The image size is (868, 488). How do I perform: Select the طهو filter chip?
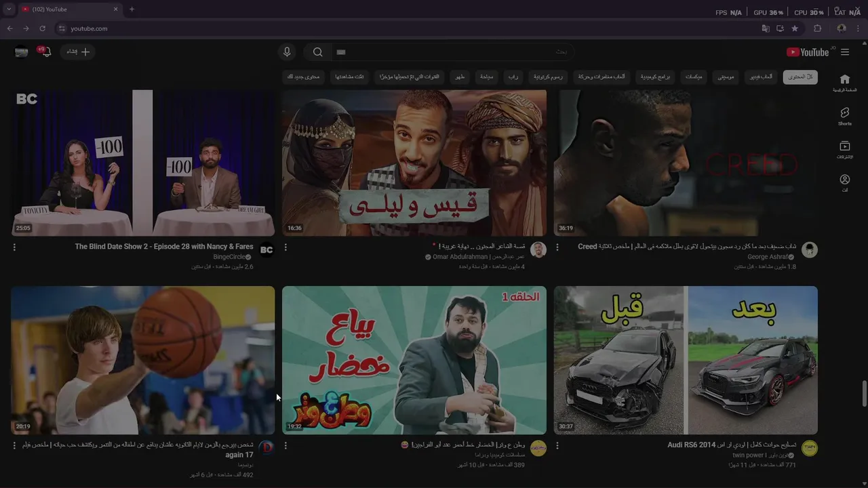pos(460,77)
